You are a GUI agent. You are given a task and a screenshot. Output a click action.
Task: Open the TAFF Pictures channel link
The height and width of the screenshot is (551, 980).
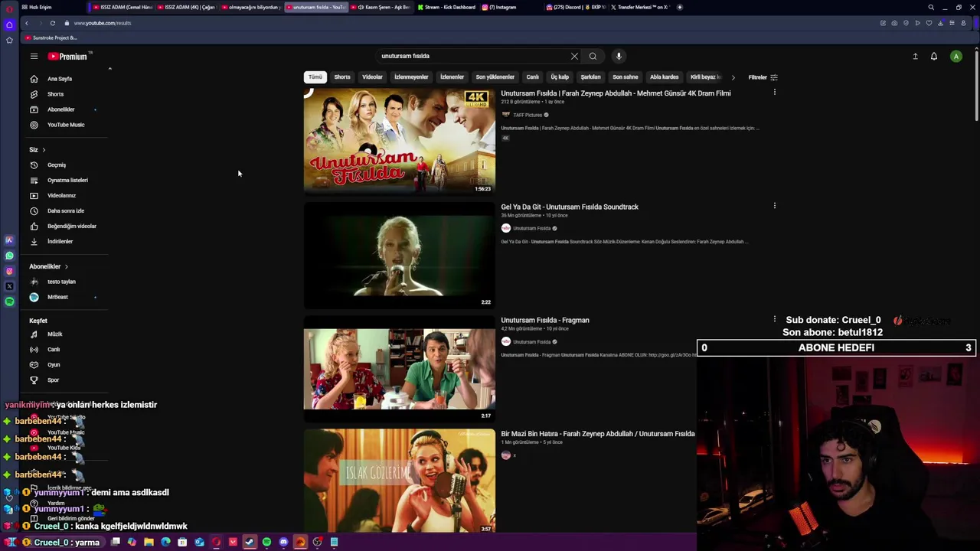[526, 115]
